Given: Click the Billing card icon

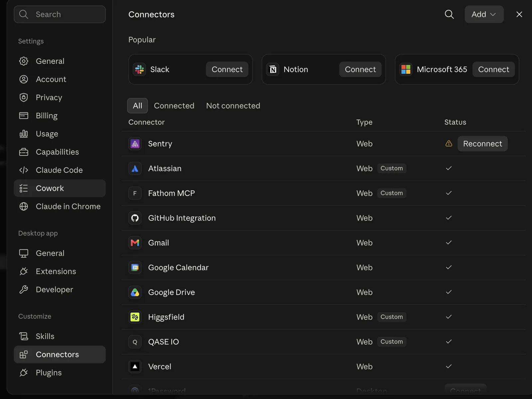Looking at the screenshot, I should click(24, 116).
